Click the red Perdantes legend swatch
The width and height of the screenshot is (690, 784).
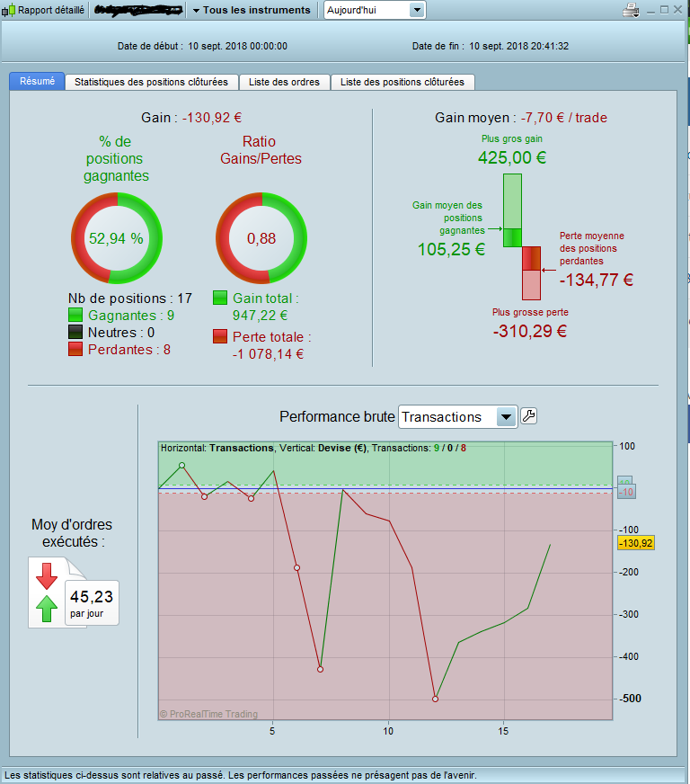(75, 349)
